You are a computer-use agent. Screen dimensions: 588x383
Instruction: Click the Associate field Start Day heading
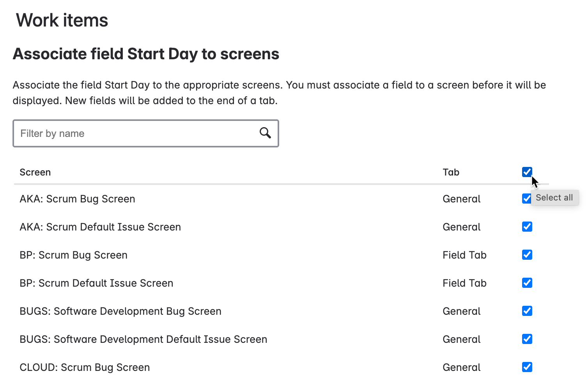pos(146,54)
